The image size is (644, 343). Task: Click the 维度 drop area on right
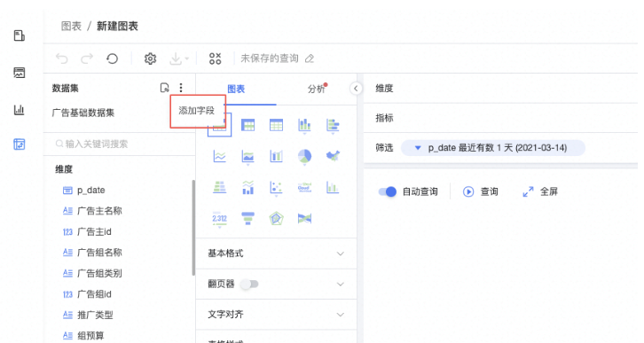[500, 89]
